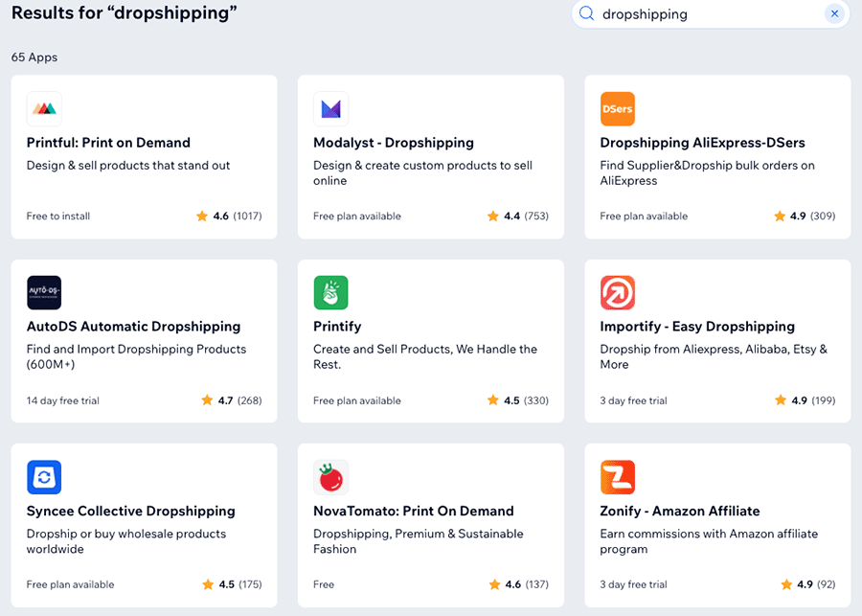862x616 pixels.
Task: Click '3 day free trial' on Zonify
Action: click(633, 584)
